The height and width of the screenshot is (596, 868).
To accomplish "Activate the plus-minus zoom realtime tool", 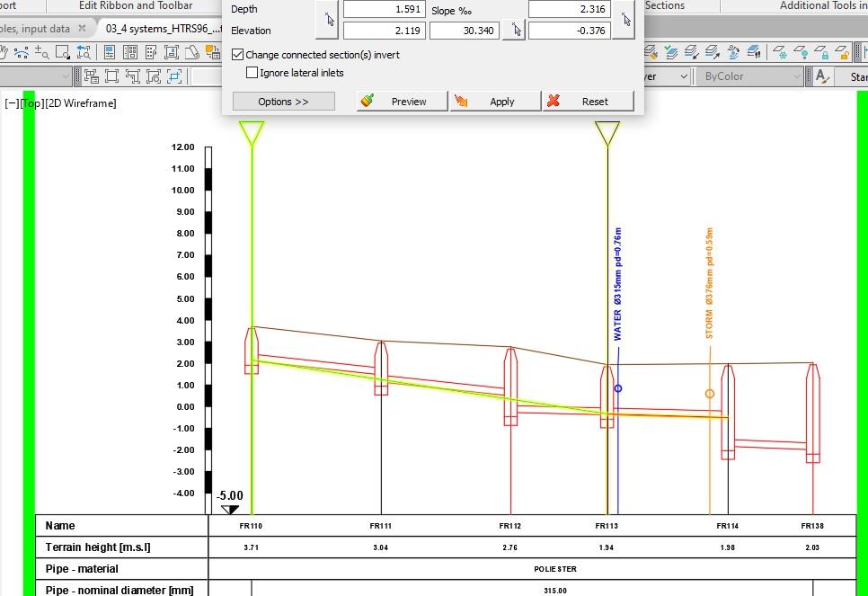I will tap(41, 53).
